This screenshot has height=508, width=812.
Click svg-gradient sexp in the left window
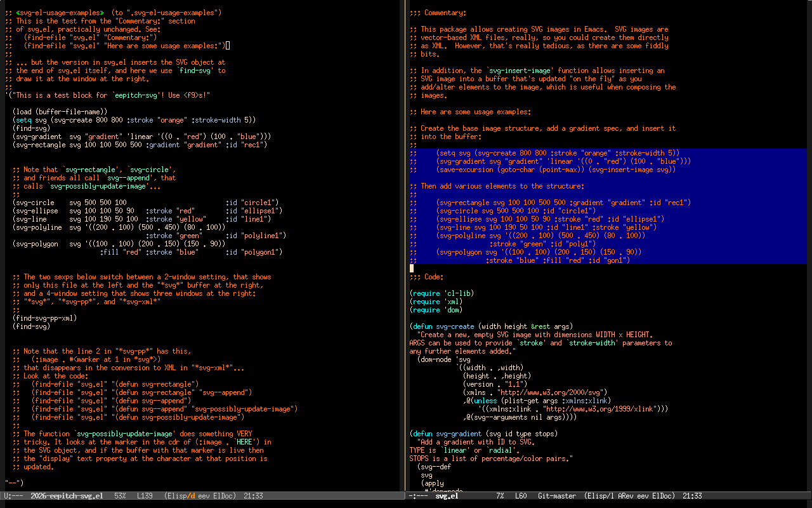141,137
